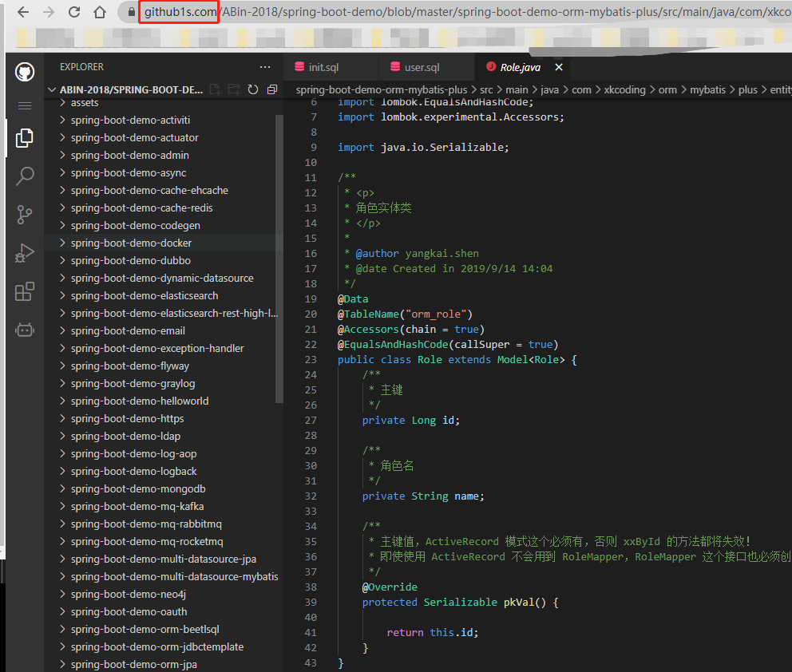This screenshot has width=792, height=672.
Task: Click the pkVal method name
Action: pos(519,603)
